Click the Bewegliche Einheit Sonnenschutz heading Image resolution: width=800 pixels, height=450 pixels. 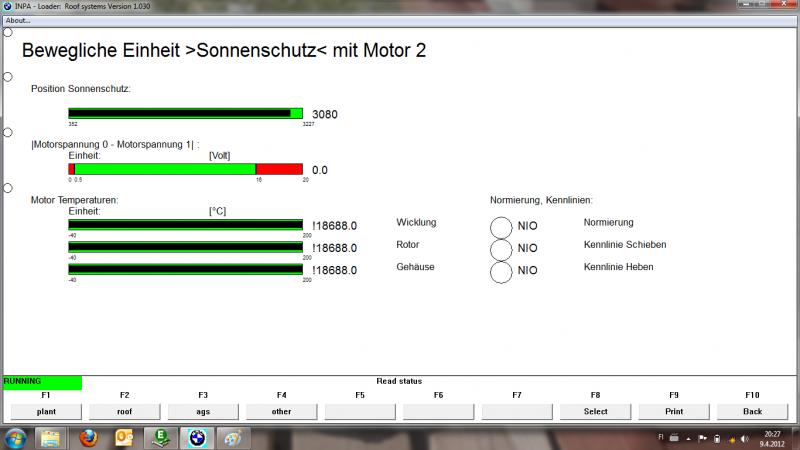[x=223, y=51]
